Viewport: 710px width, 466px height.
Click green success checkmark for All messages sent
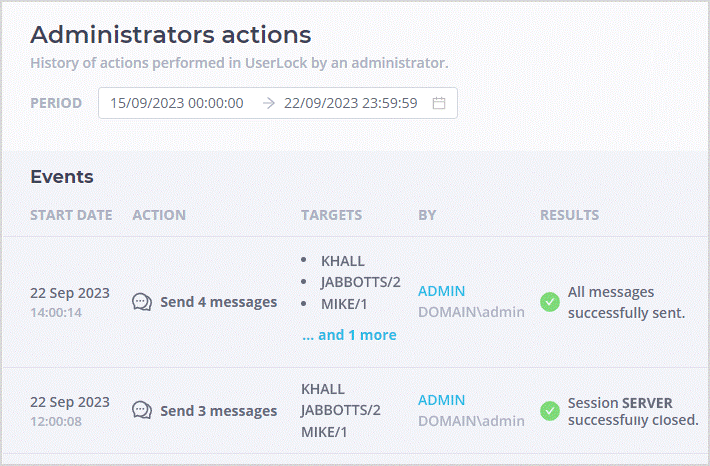pyautogui.click(x=550, y=302)
